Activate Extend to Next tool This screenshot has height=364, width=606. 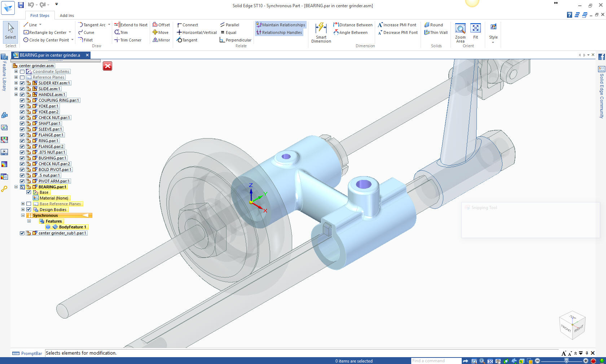click(x=131, y=25)
